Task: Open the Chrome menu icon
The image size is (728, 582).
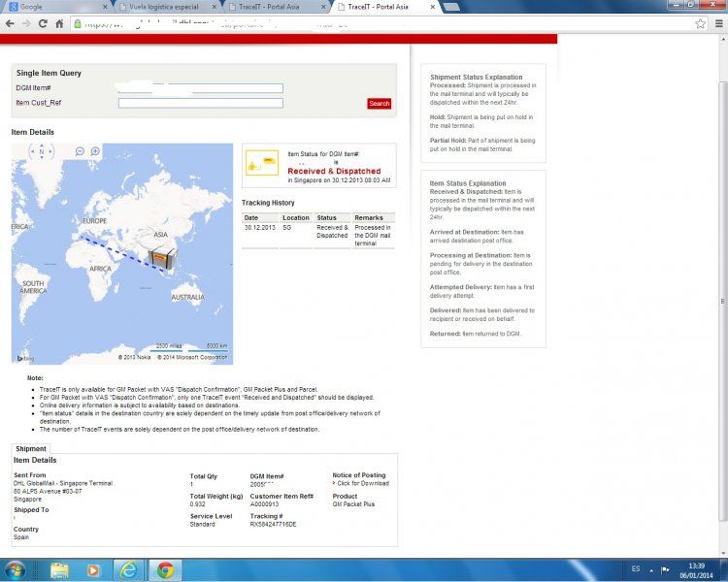Action: pos(718,23)
